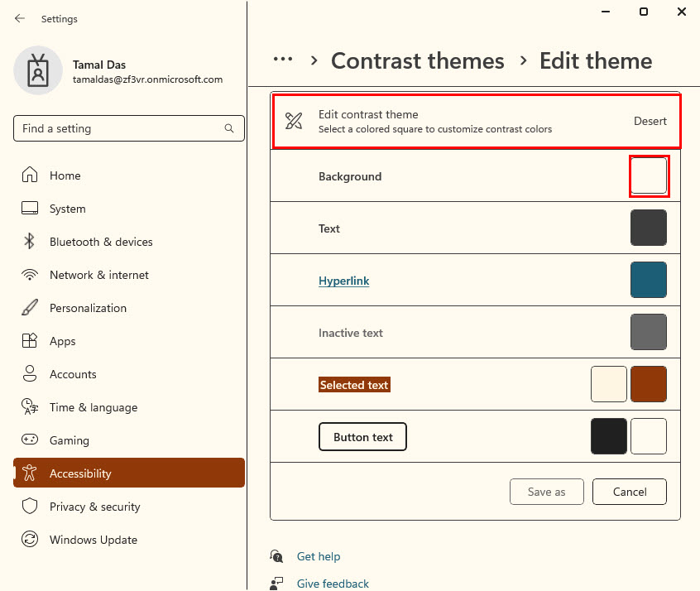Open the Get help link
This screenshot has width=700, height=591.
click(319, 556)
